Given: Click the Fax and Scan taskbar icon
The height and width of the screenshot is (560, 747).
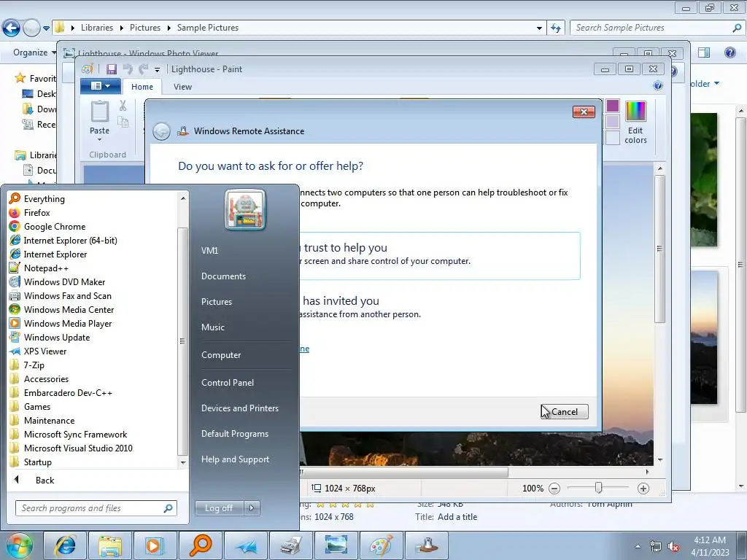Looking at the screenshot, I should pyautogui.click(x=291, y=545).
